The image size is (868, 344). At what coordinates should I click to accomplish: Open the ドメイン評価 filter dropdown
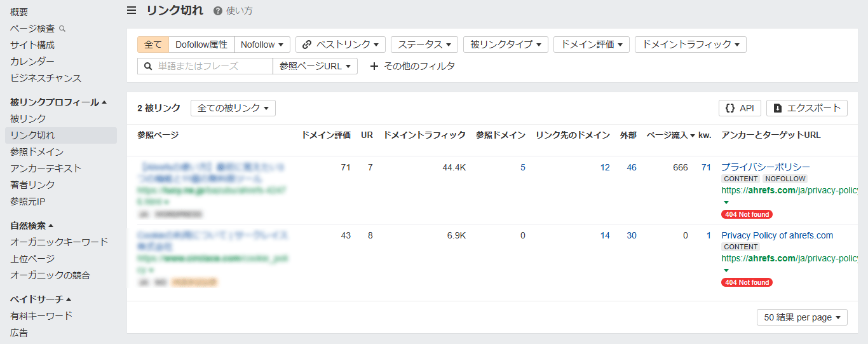coord(592,45)
